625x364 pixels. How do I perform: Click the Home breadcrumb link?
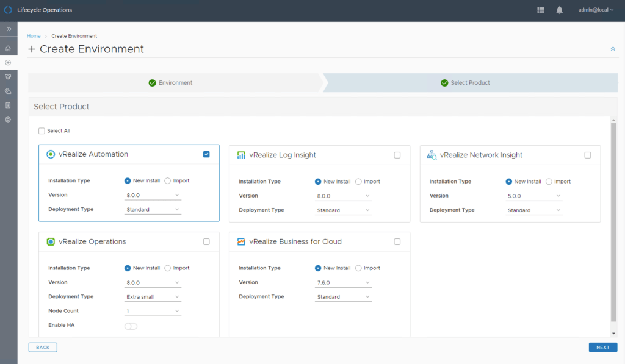(34, 36)
